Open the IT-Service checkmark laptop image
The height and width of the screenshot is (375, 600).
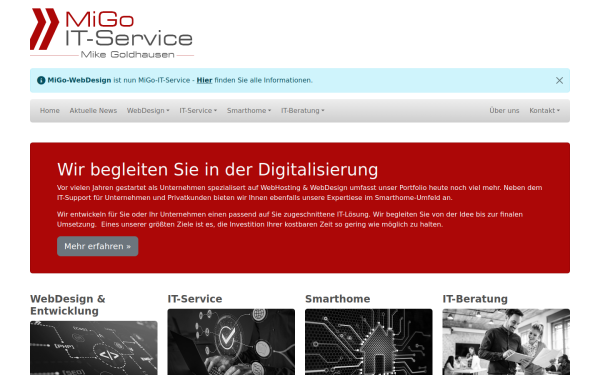231,342
